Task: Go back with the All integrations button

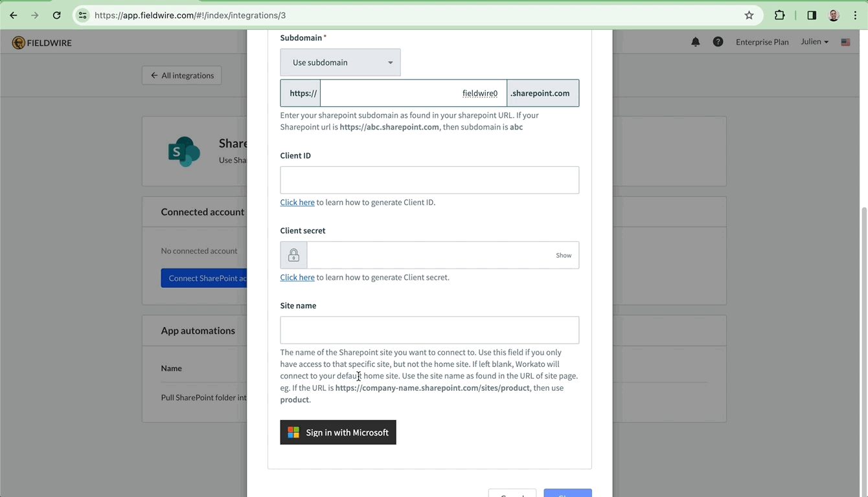Action: click(181, 75)
